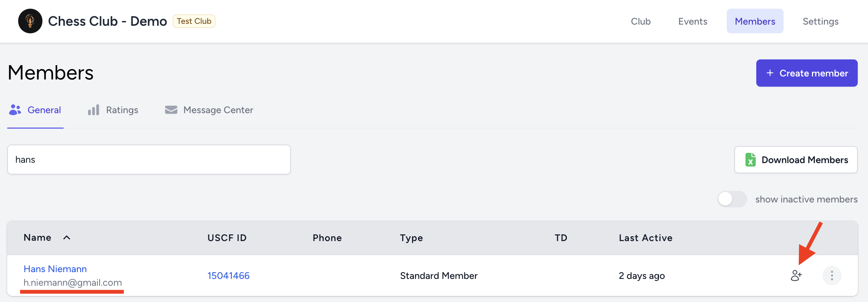Open USCF ID 15041466 link
Screen dimensions: 868x302
[228, 276]
